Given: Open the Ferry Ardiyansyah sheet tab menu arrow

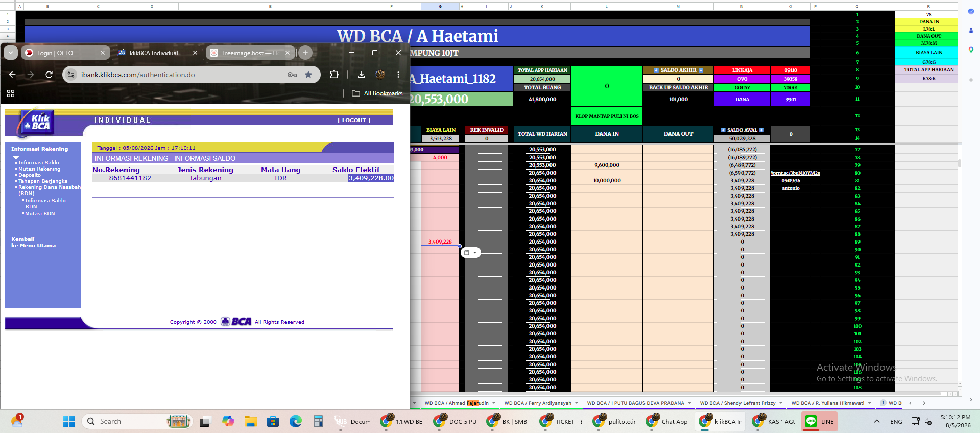Looking at the screenshot, I should (x=577, y=403).
